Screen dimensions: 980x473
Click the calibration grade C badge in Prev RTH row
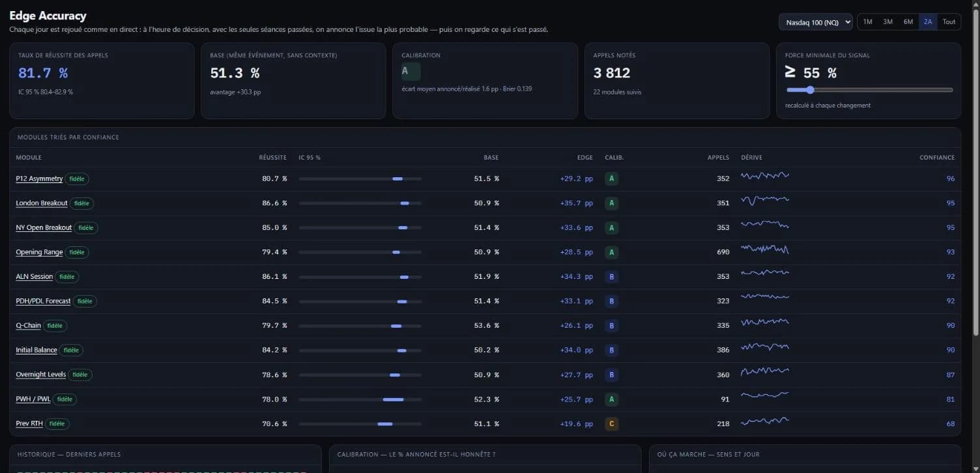(x=611, y=423)
